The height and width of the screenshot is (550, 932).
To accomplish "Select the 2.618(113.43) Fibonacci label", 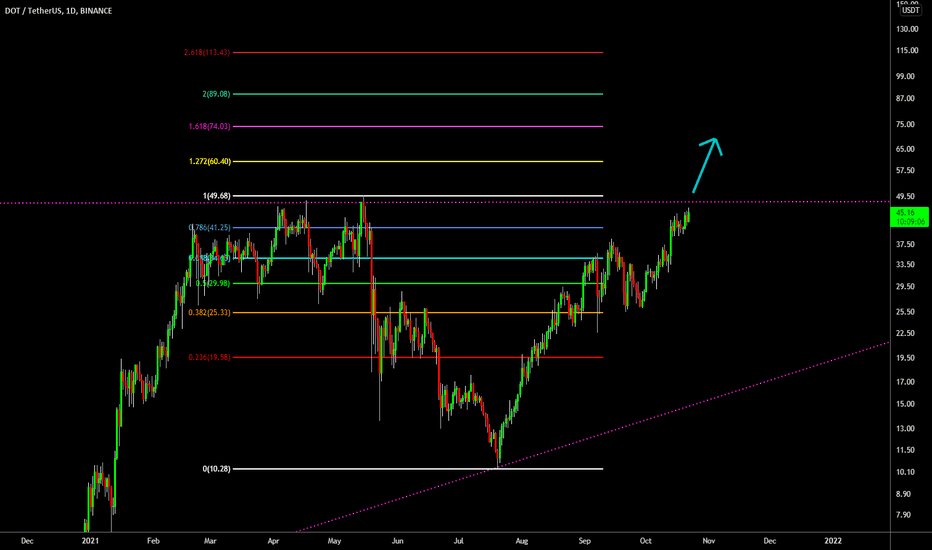I will [207, 52].
